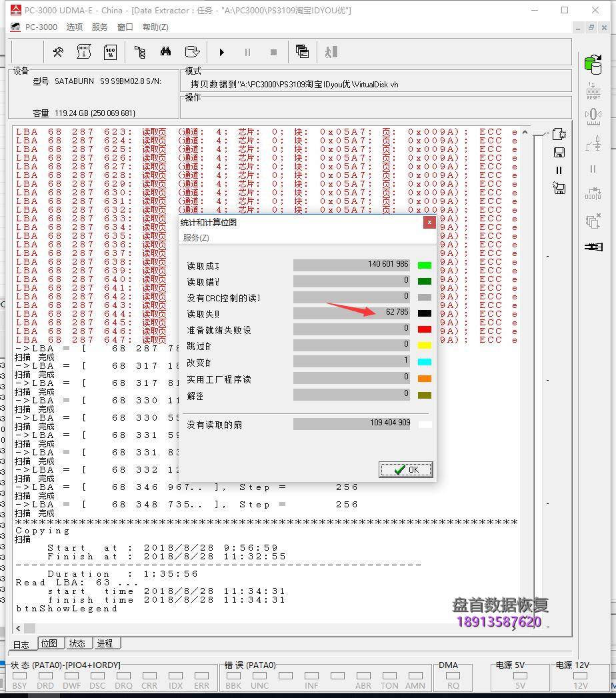Select the hardware connection icon in right sidebar
The width and height of the screenshot is (616, 698).
coord(593,143)
